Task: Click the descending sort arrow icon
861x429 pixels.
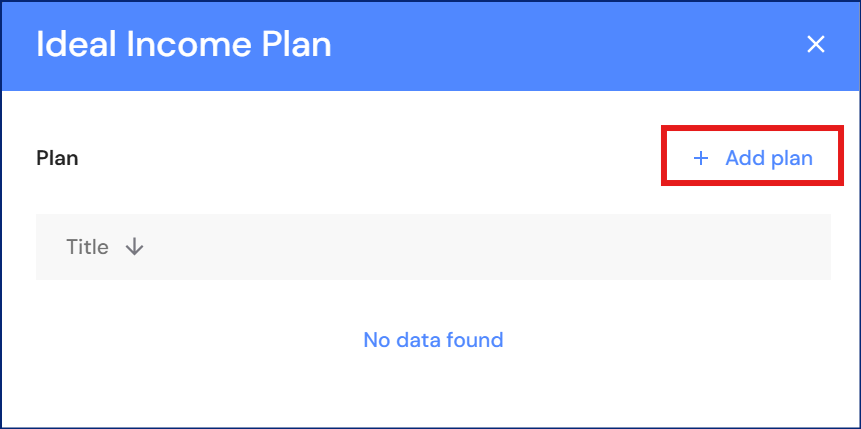Action: pyautogui.click(x=135, y=247)
